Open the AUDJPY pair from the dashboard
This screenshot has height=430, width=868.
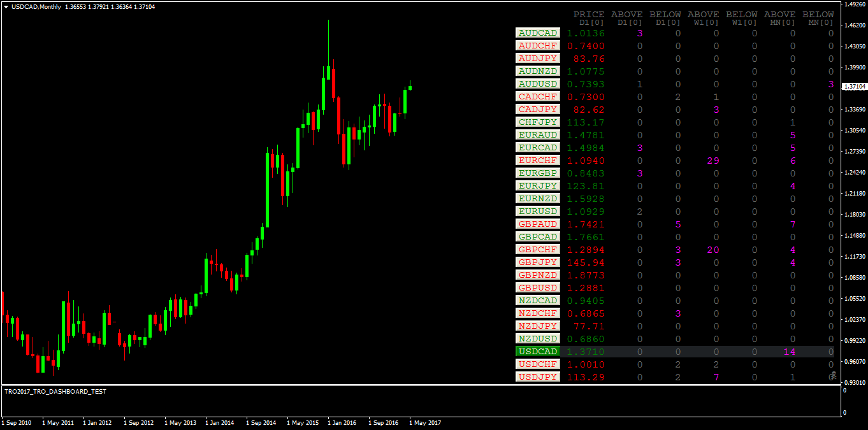coord(538,59)
